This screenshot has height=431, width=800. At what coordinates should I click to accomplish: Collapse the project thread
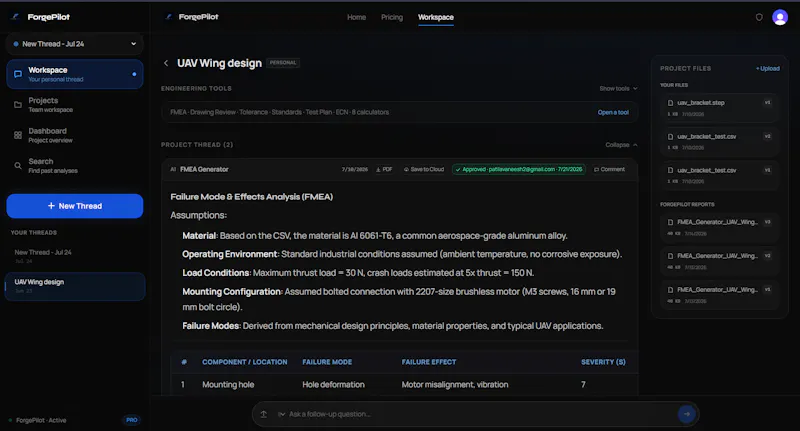click(621, 145)
